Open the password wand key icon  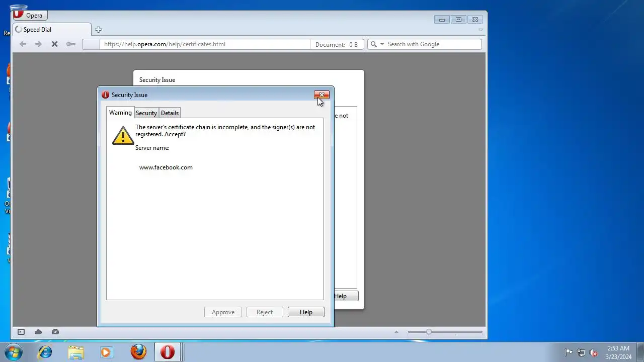coord(71,44)
